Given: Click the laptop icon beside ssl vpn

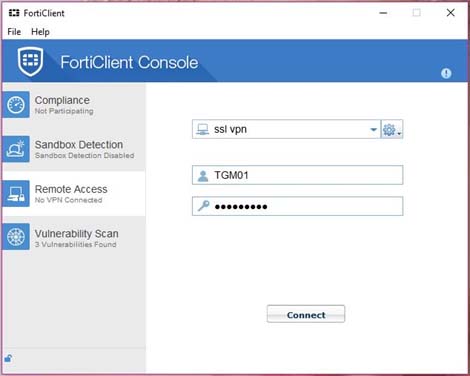Looking at the screenshot, I should [x=202, y=129].
